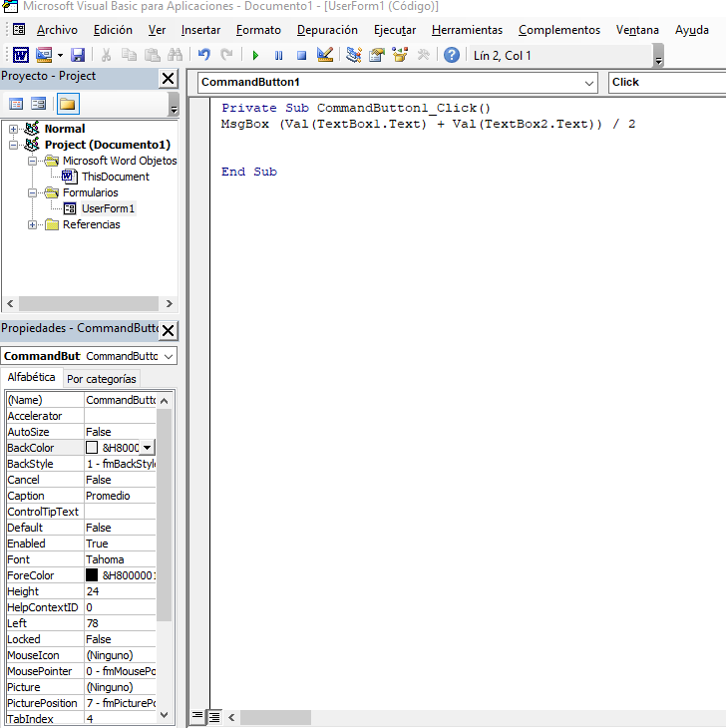Click the ForeColor black color swatch
The height and width of the screenshot is (728, 726).
tap(92, 575)
